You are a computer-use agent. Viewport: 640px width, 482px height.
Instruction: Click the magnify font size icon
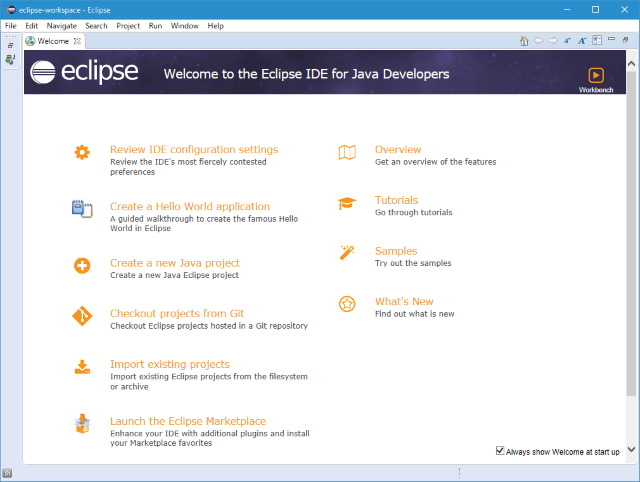click(x=582, y=41)
